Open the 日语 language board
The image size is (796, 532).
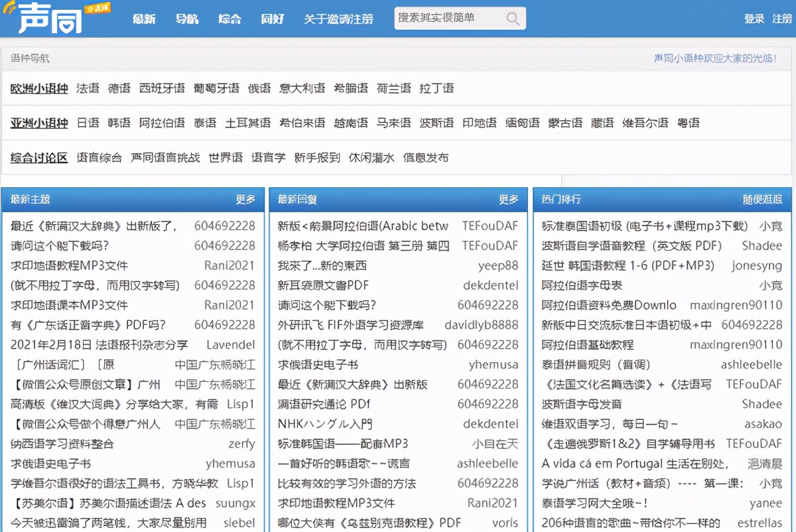pyautogui.click(x=88, y=122)
